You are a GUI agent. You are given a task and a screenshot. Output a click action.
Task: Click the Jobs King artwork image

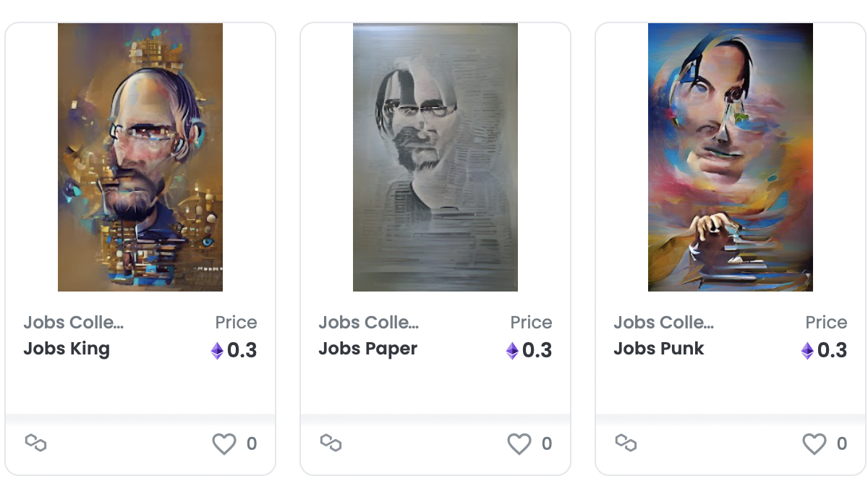pos(140,157)
